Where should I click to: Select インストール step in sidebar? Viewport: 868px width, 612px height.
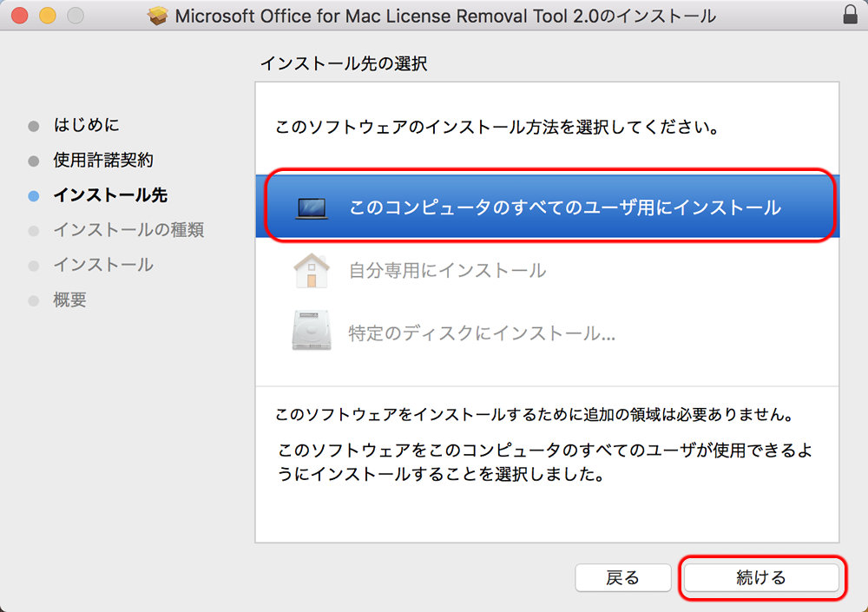pyautogui.click(x=103, y=265)
